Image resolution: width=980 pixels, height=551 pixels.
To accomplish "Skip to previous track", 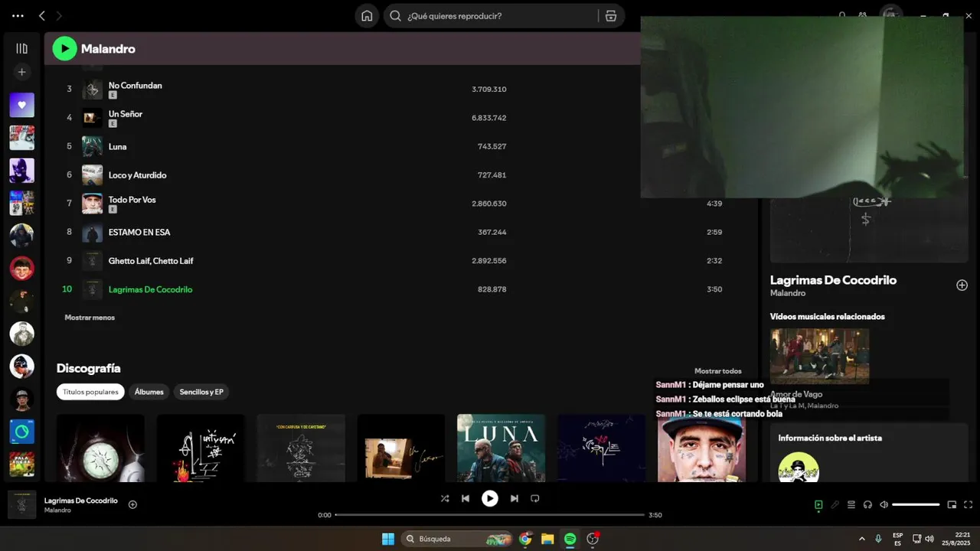I will click(465, 498).
